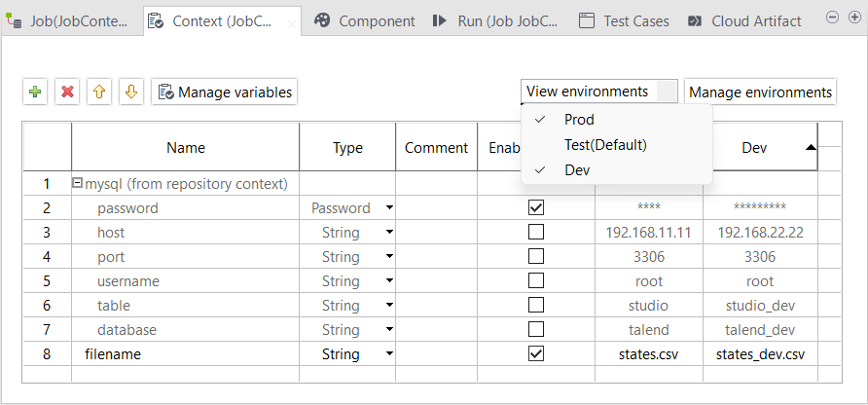Open the Cloud Artifact tab

[x=745, y=20]
